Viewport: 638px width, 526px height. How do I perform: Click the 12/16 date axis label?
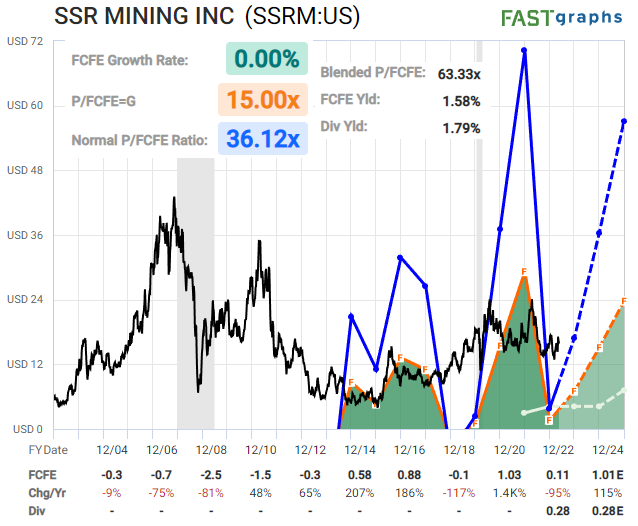coord(409,450)
